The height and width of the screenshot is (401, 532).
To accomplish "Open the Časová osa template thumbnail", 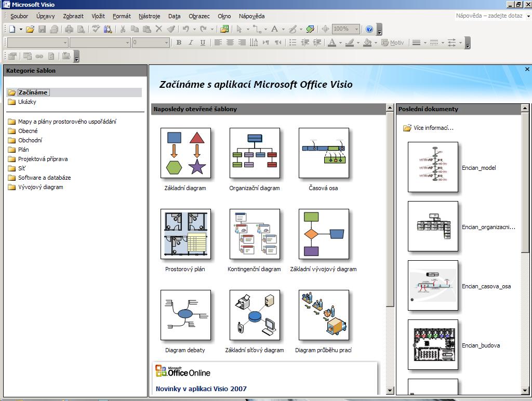I will tap(324, 153).
